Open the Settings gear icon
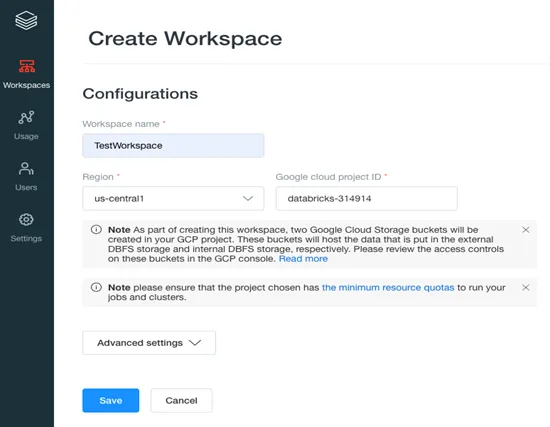 26,220
